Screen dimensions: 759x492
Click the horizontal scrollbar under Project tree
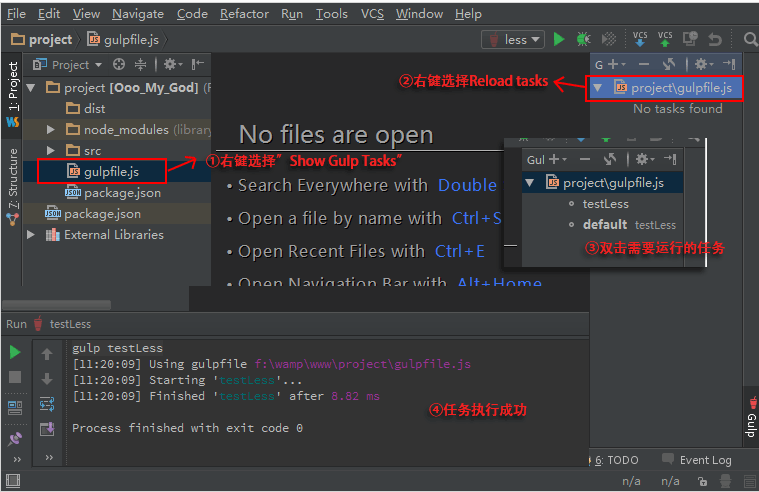[57, 305]
